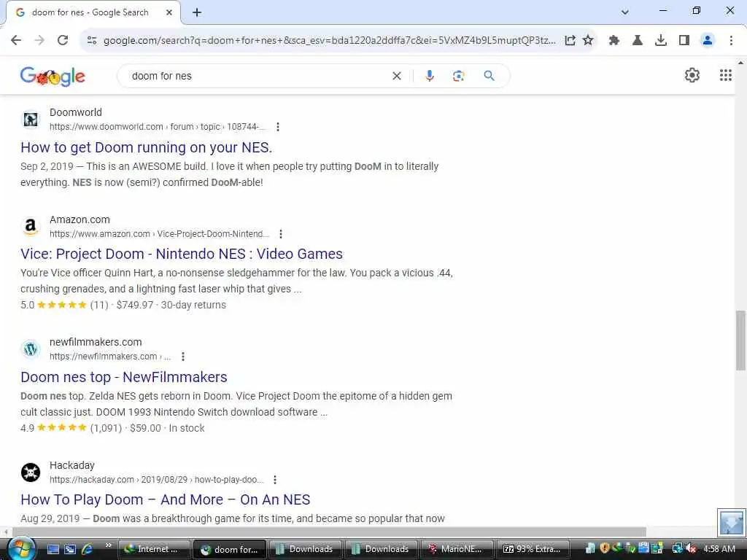The image size is (747, 560).
Task: Open "Doom nes top - NewFilmmakers" link
Action: click(x=124, y=377)
